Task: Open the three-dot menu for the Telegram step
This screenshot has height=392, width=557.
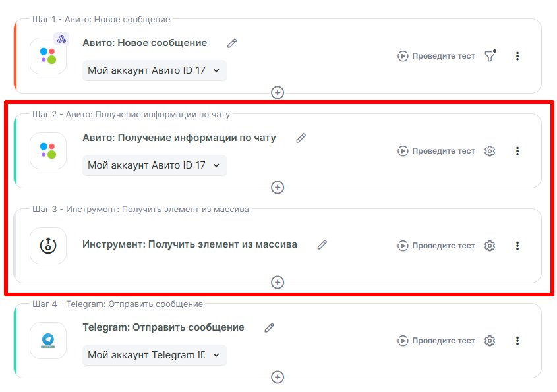Action: [x=517, y=341]
